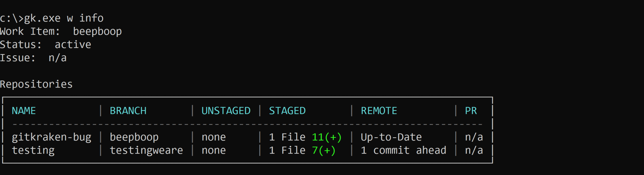Click the BRANCH column header

[128, 111]
